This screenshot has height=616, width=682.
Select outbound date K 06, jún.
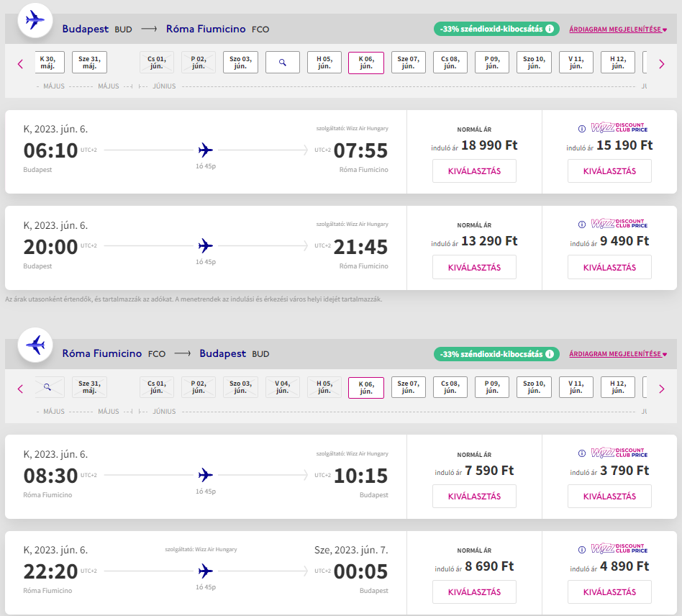[x=366, y=63]
